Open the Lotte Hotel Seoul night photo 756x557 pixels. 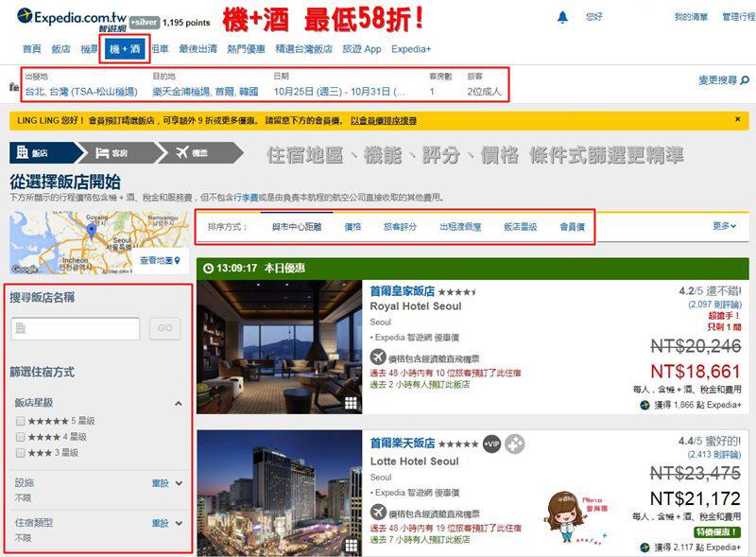279,493
